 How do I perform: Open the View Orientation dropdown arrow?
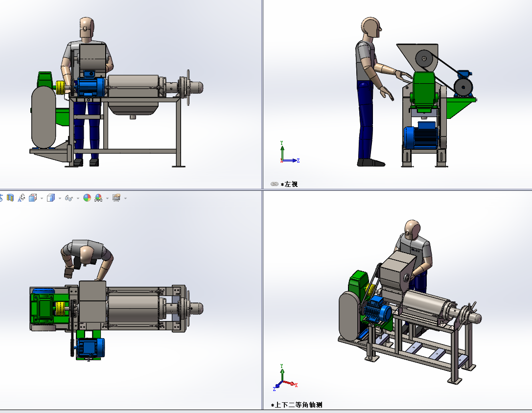[42, 198]
